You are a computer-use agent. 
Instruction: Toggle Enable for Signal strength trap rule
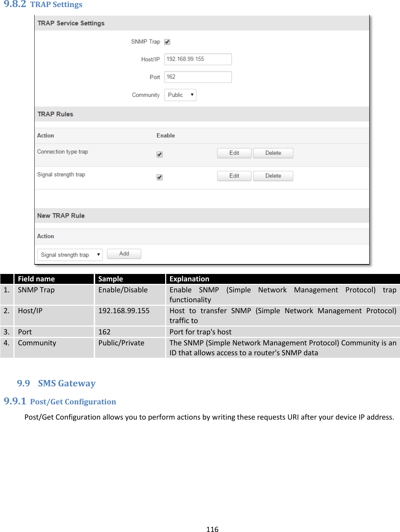160,177
